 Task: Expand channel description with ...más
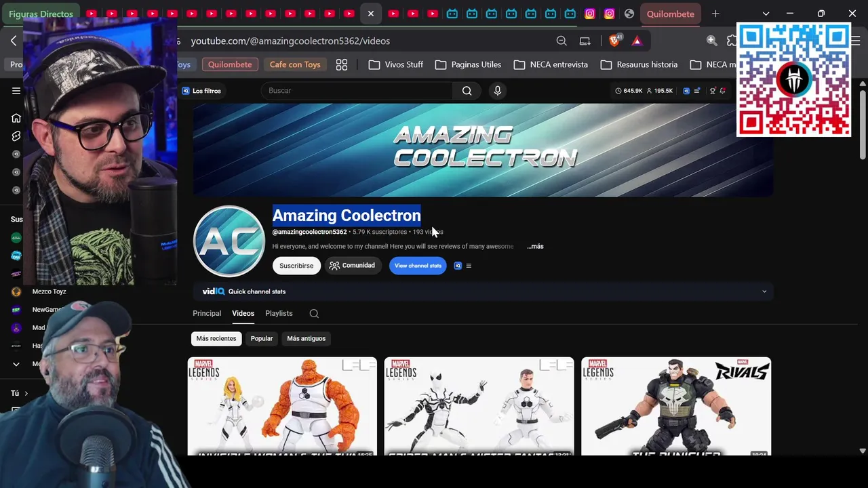[x=535, y=246]
